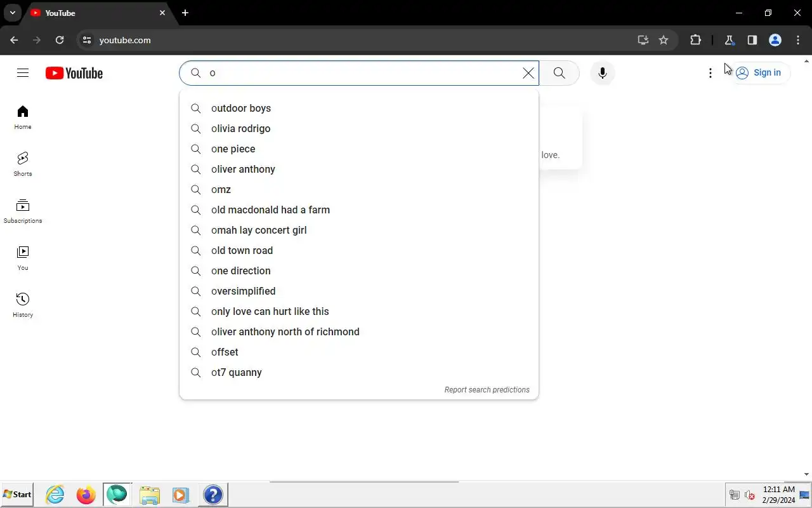Click the muted volume tray icon

point(750,495)
